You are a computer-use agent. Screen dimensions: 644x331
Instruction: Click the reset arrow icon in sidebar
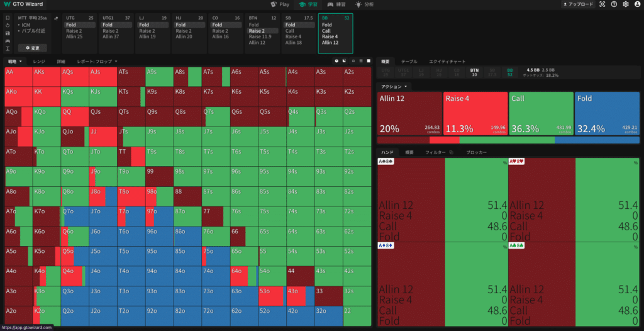8,26
